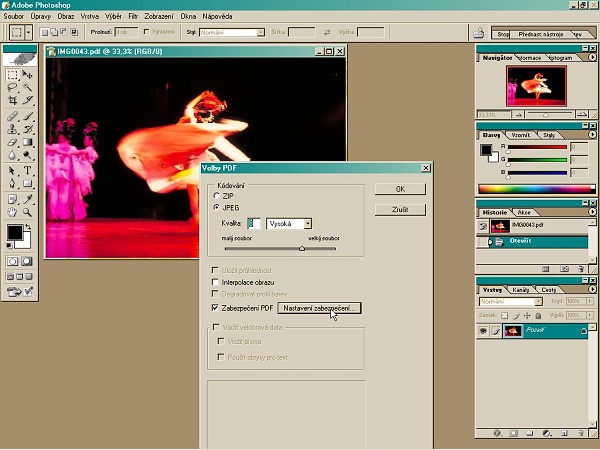Click the OK button in Volby PDF
Image resolution: width=600 pixels, height=450 pixels.
[x=400, y=188]
